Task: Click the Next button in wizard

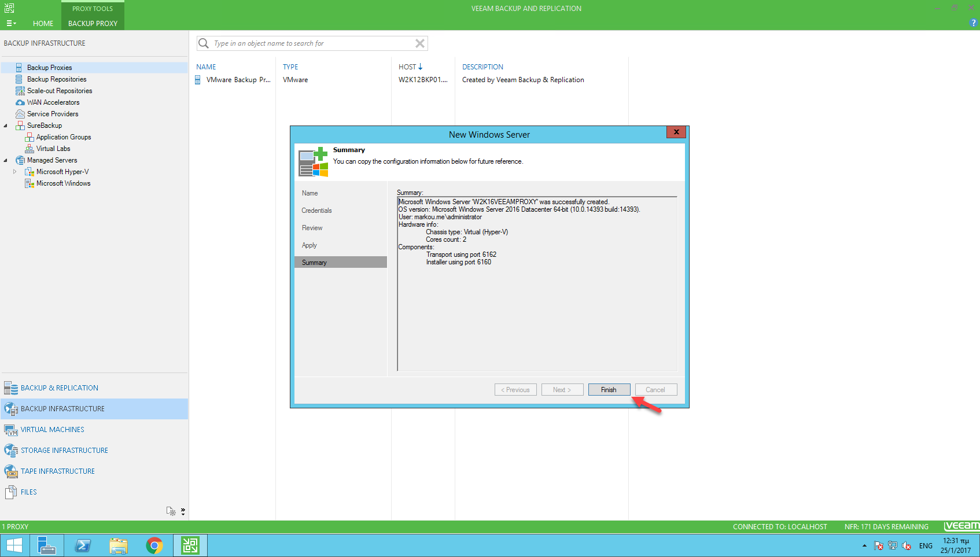Action: pos(562,390)
